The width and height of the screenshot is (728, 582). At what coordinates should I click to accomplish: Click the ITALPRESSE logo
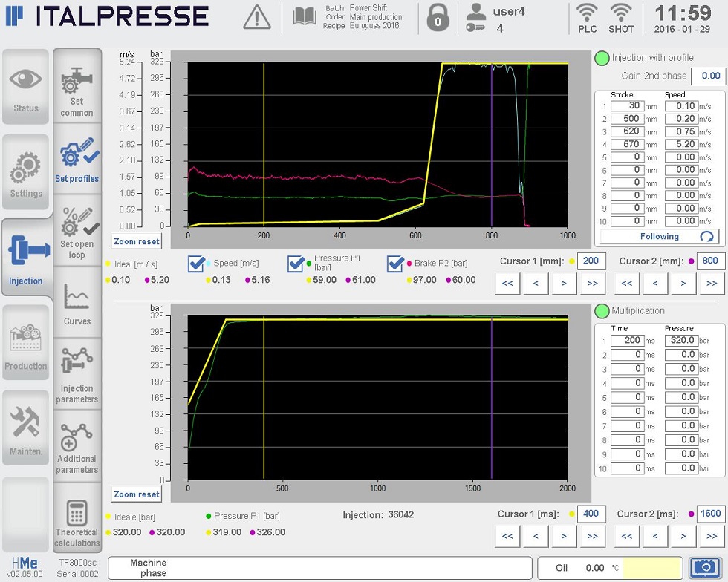107,16
